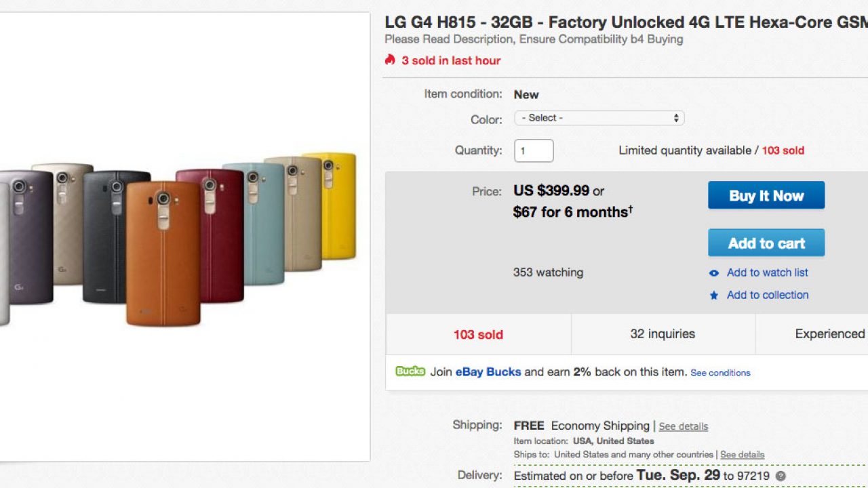Image resolution: width=868 pixels, height=488 pixels.
Task: Click the star icon beside collection
Action: 714,296
